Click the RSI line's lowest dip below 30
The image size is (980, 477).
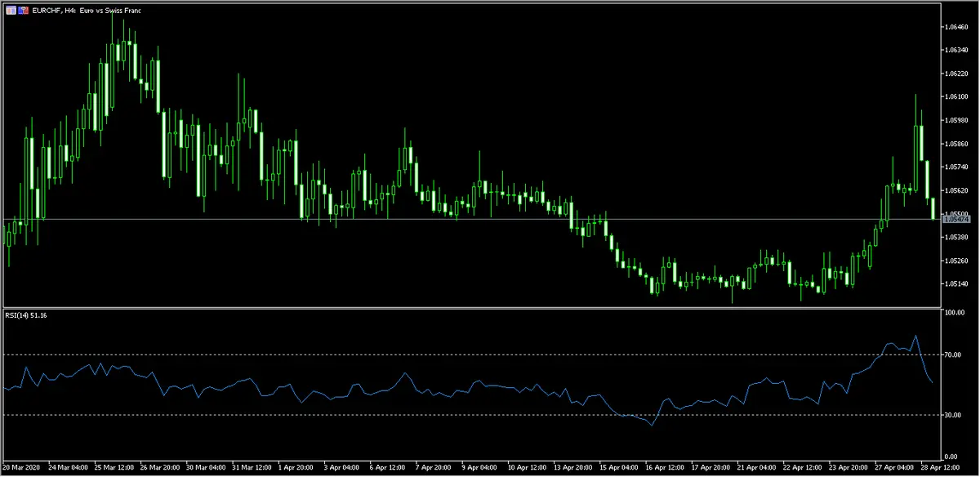click(652, 426)
